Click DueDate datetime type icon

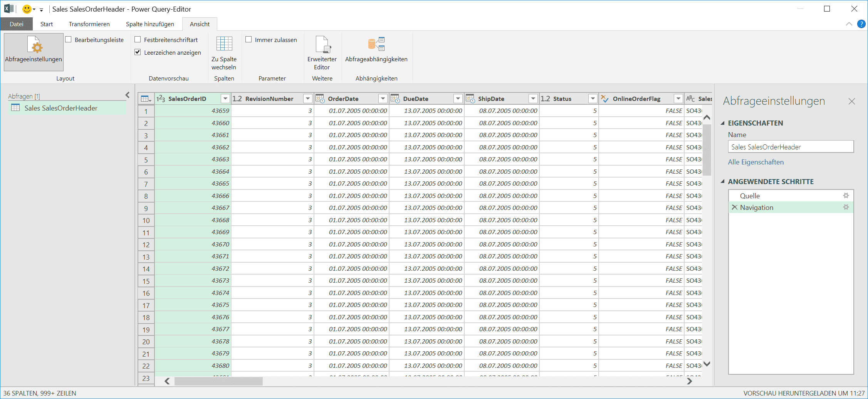(395, 99)
